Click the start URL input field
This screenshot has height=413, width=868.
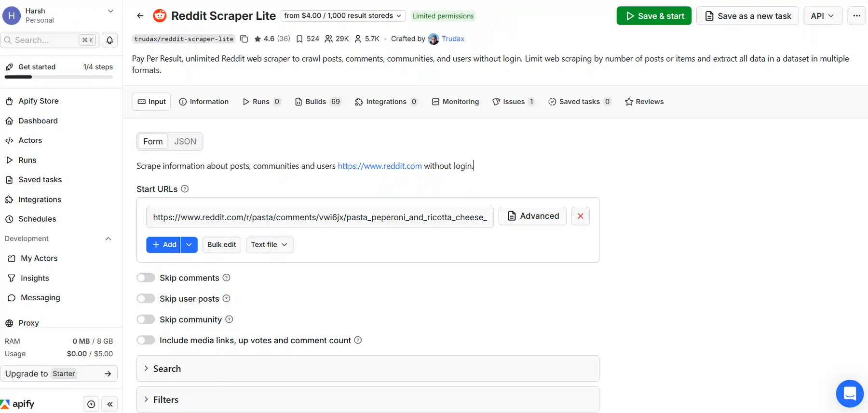coord(320,217)
